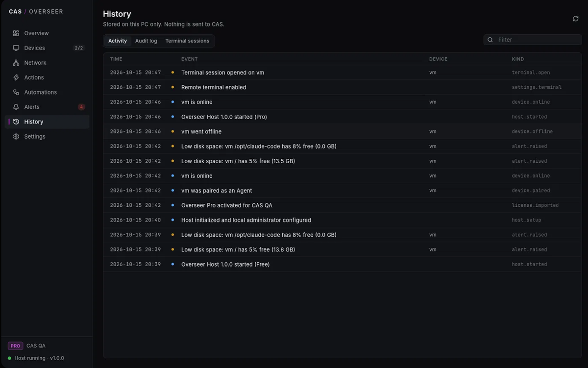The image size is (588, 368).
Task: Click the History clock icon
Action: pyautogui.click(x=16, y=122)
